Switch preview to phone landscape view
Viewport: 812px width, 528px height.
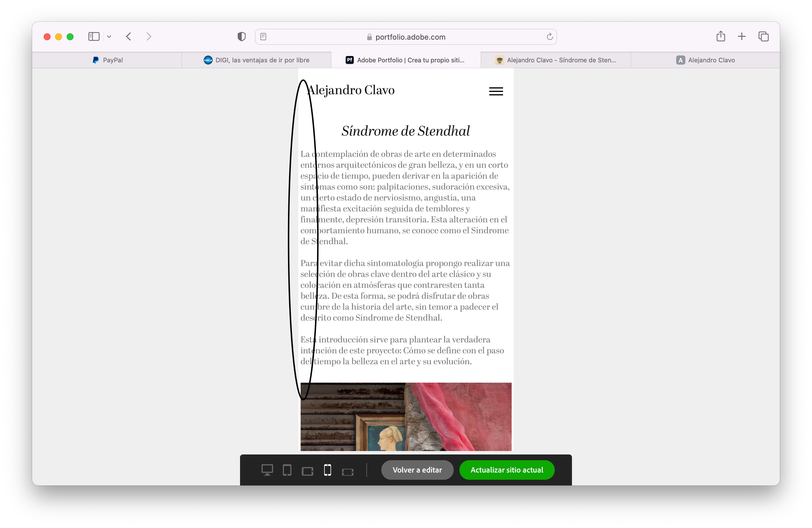(x=348, y=472)
